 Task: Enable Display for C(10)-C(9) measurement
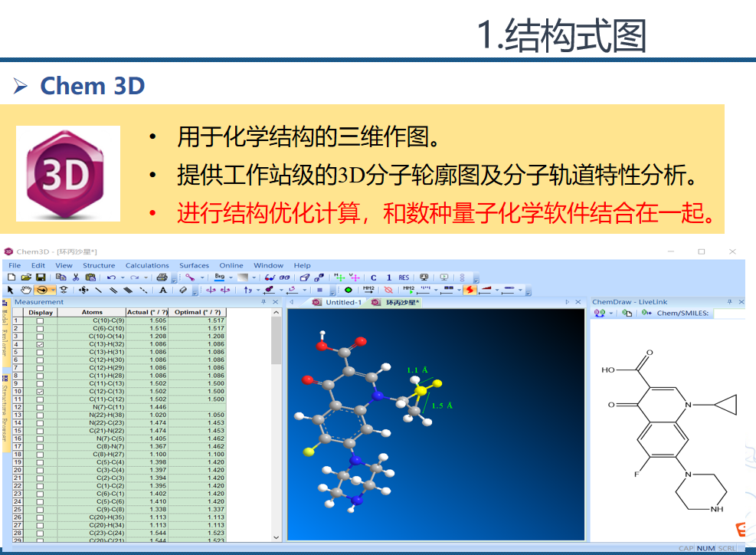coord(41,320)
